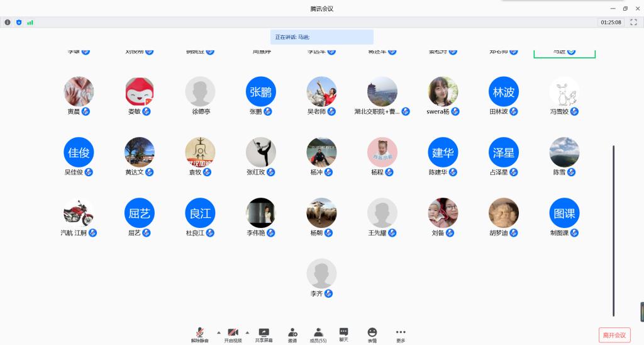Click the 正在讲话 speaking indicator banner
Viewport: 644px width, 345px height.
coord(321,37)
